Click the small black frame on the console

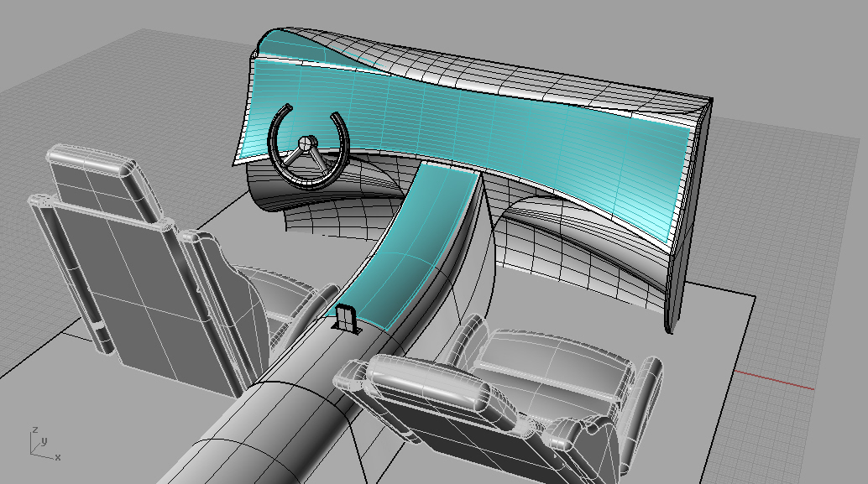point(344,319)
